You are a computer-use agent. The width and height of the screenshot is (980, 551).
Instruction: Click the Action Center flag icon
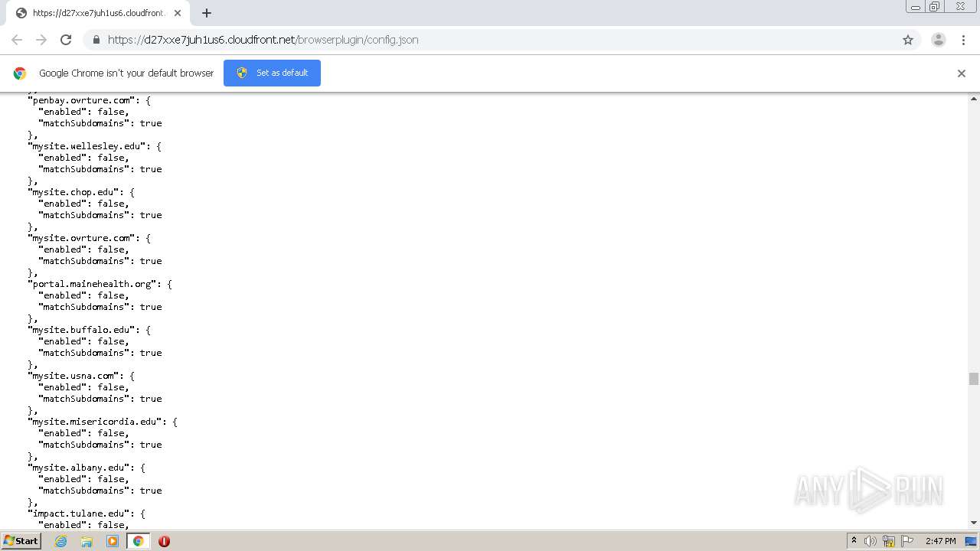tap(907, 541)
